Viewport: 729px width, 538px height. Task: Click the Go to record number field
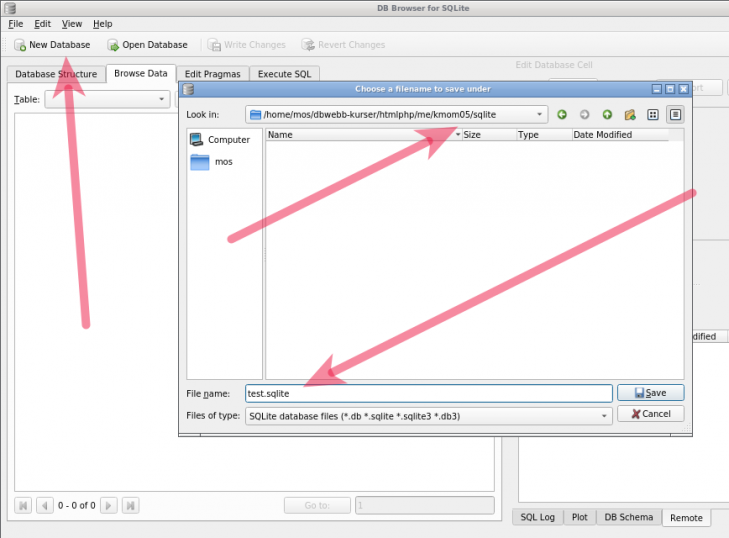(424, 505)
